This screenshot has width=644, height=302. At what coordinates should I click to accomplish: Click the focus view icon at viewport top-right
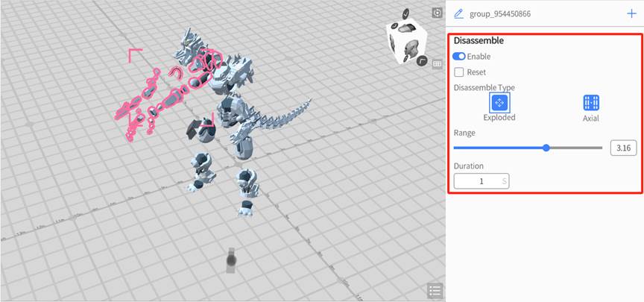coord(438,13)
